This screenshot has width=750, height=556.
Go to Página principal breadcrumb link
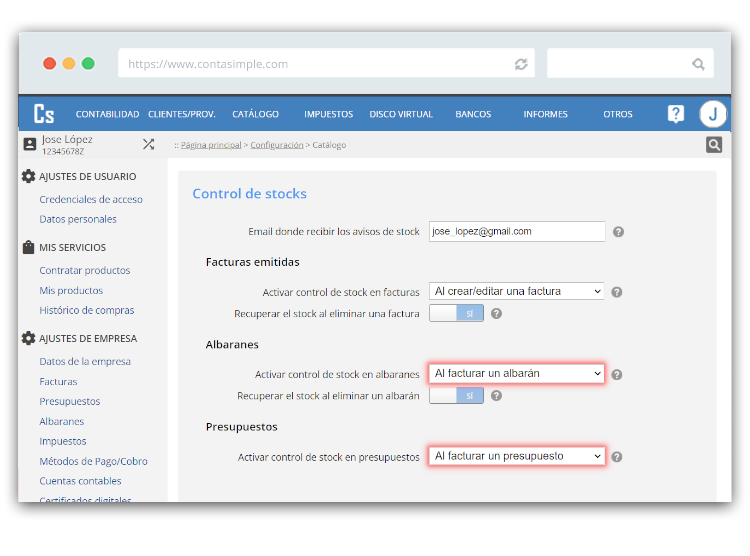click(x=211, y=145)
